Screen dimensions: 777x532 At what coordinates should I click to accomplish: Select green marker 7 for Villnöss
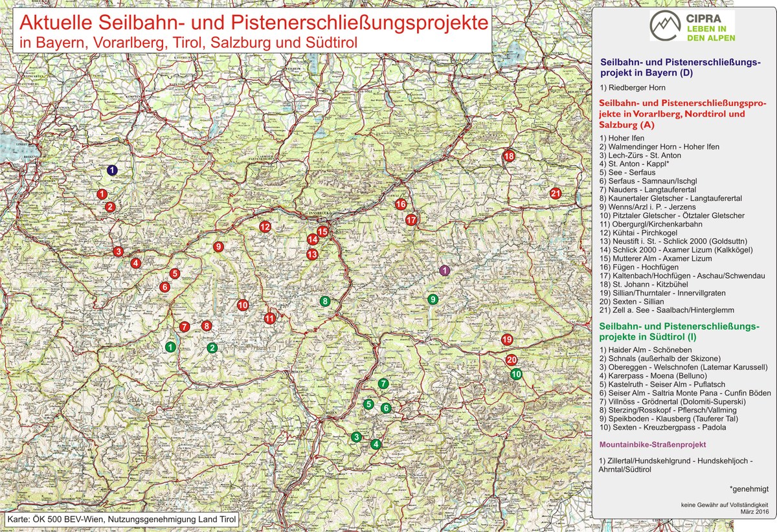coord(383,384)
